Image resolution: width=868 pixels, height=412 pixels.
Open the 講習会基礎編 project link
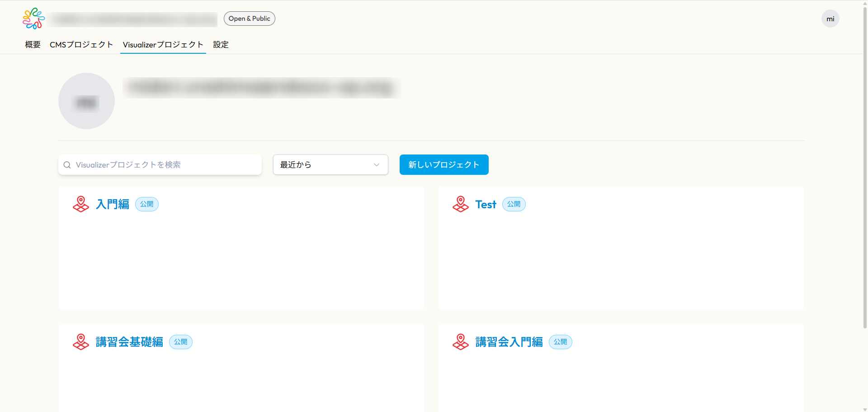[129, 342]
